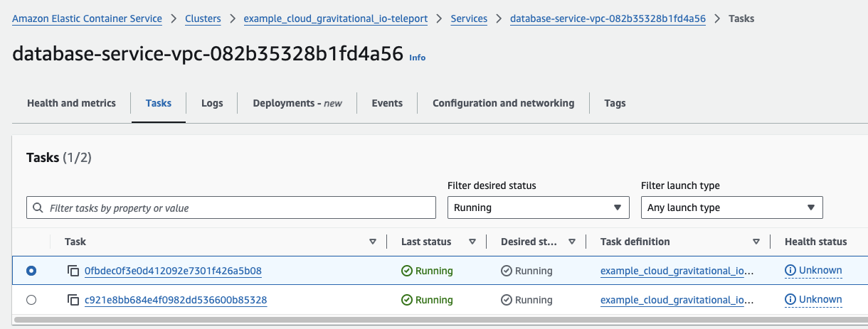Go to Clusters breadcrumb link
868x329 pixels.
pyautogui.click(x=203, y=18)
